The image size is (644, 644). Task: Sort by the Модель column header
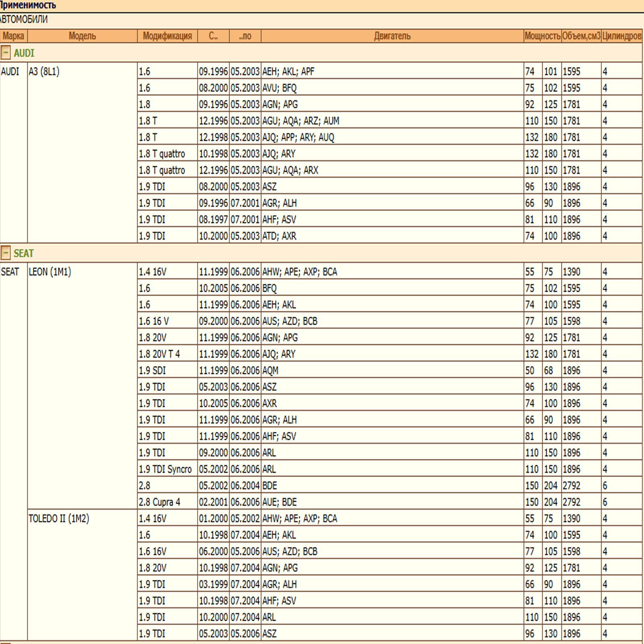click(x=82, y=36)
